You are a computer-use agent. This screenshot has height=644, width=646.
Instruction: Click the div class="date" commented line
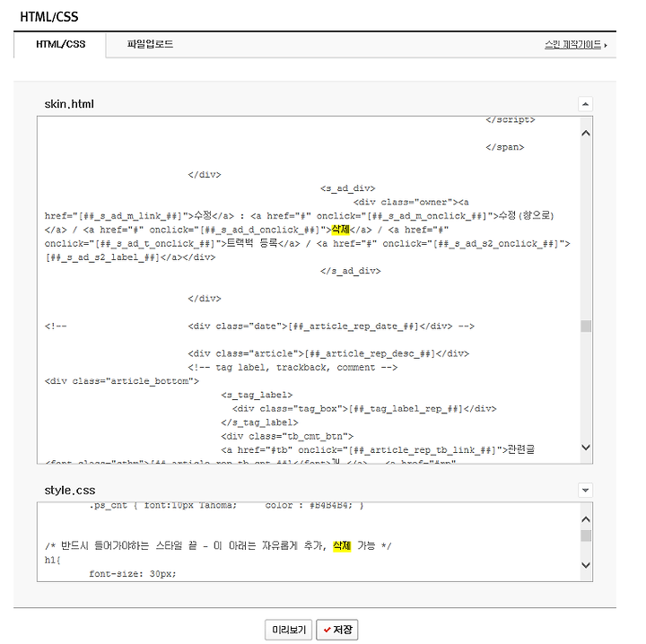tap(259, 326)
